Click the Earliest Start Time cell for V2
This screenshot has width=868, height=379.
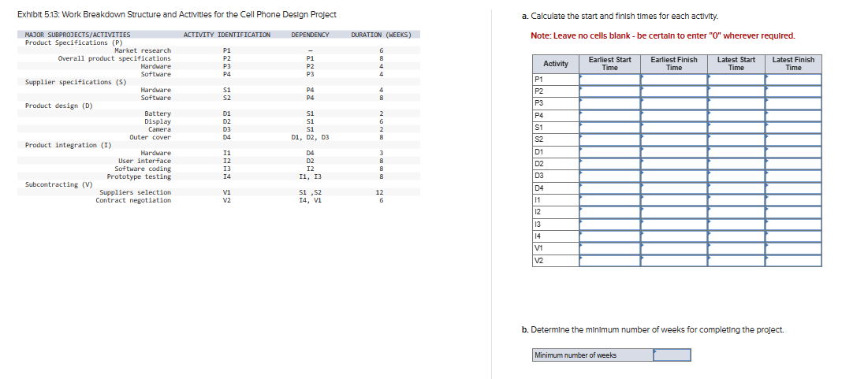pos(610,261)
